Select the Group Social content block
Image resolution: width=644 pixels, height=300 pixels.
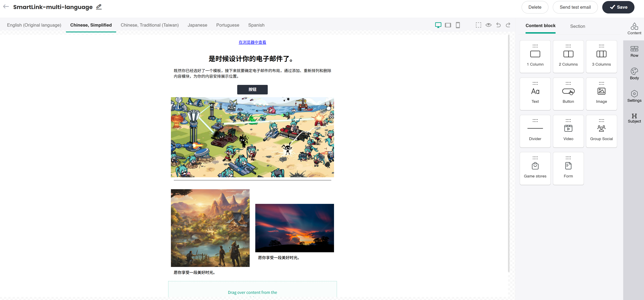(601, 131)
